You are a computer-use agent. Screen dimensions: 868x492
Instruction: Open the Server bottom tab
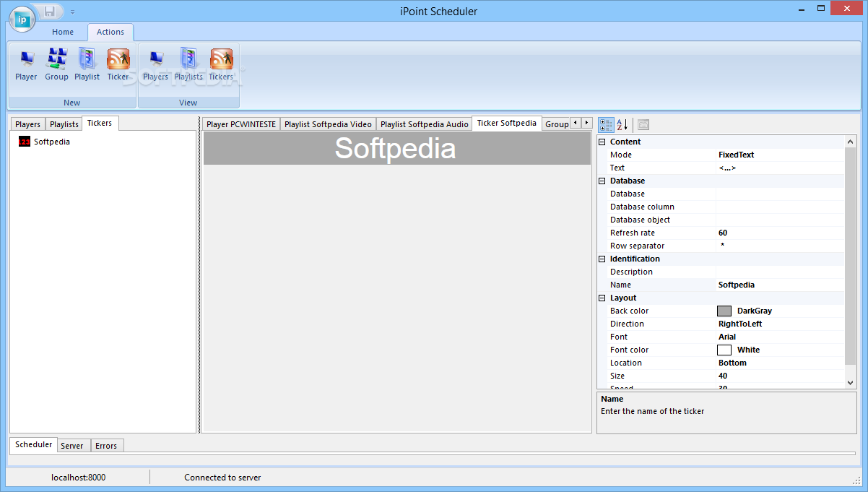click(x=72, y=446)
